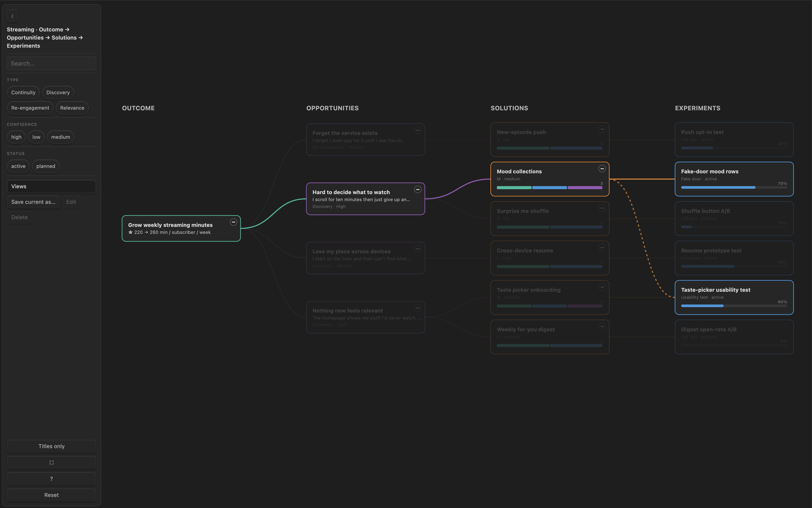Viewport: 812px width, 508px height.
Task: Click the Edit view button
Action: (x=71, y=202)
